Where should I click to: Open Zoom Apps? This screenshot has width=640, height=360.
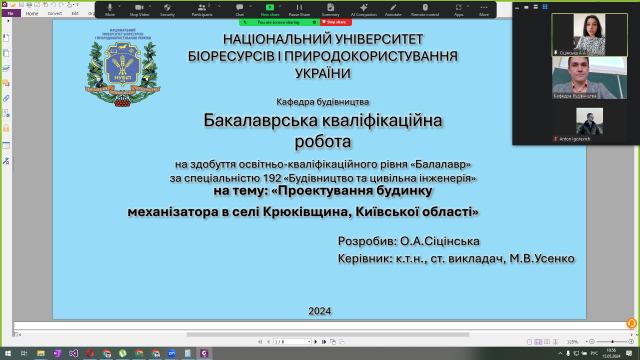(x=458, y=10)
